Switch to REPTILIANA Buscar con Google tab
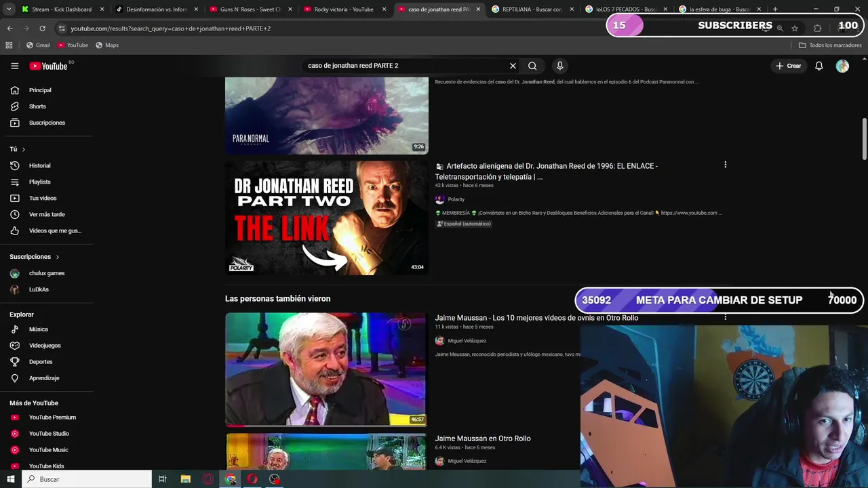Viewport: 868px width, 488px height. tap(532, 9)
